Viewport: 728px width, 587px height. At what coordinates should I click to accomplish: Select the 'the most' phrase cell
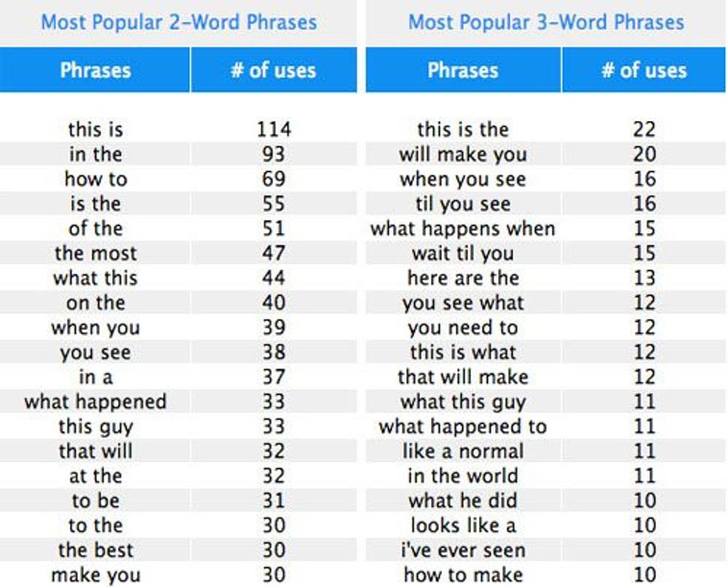(95, 253)
